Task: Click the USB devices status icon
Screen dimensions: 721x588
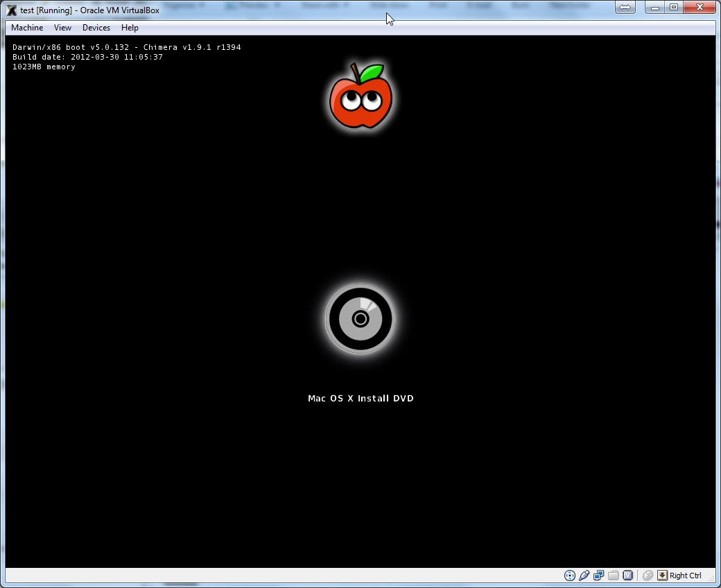Action: point(584,575)
